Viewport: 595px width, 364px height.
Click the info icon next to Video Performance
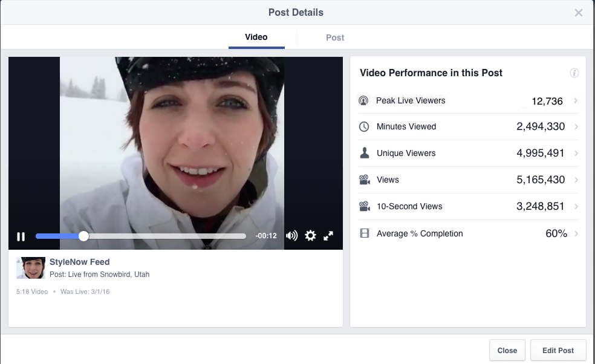pyautogui.click(x=574, y=73)
